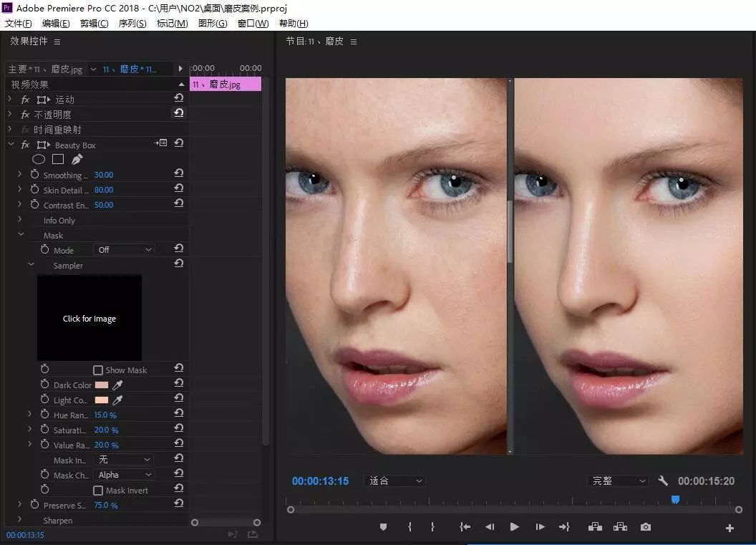Viewport: 756px width, 545px height.
Task: Open the 序列(S) menu
Action: (x=132, y=23)
